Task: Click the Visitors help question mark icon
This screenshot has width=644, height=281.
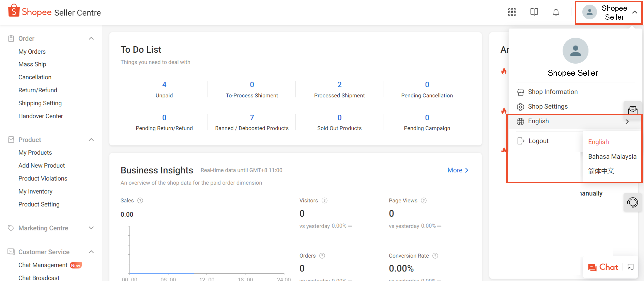Action: (324, 200)
